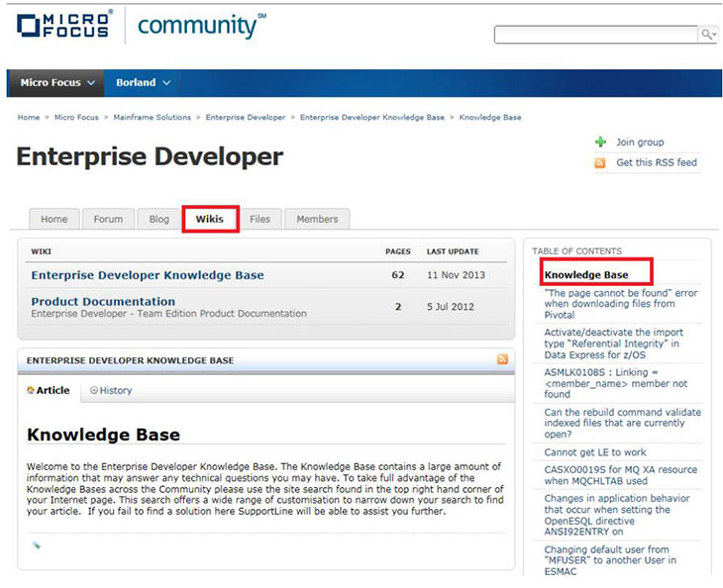Click the tag icon below the article
This screenshot has height=588, width=723.
tap(36, 544)
